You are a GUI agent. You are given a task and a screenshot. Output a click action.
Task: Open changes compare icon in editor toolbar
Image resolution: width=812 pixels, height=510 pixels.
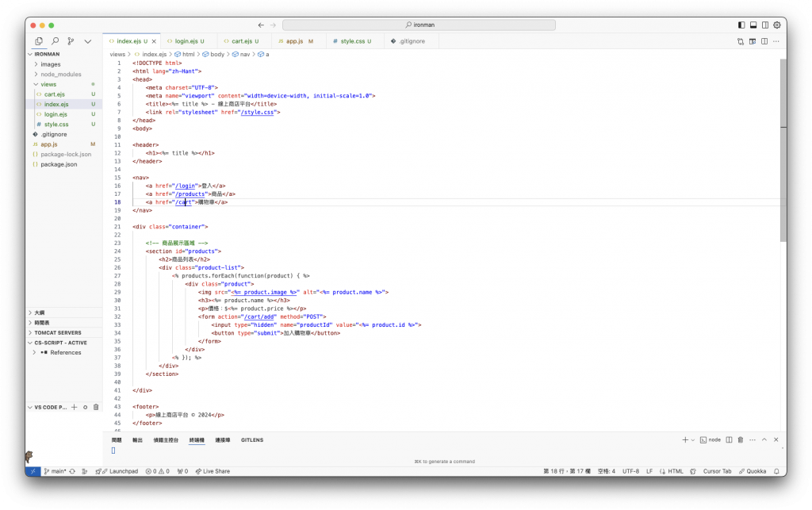[741, 41]
